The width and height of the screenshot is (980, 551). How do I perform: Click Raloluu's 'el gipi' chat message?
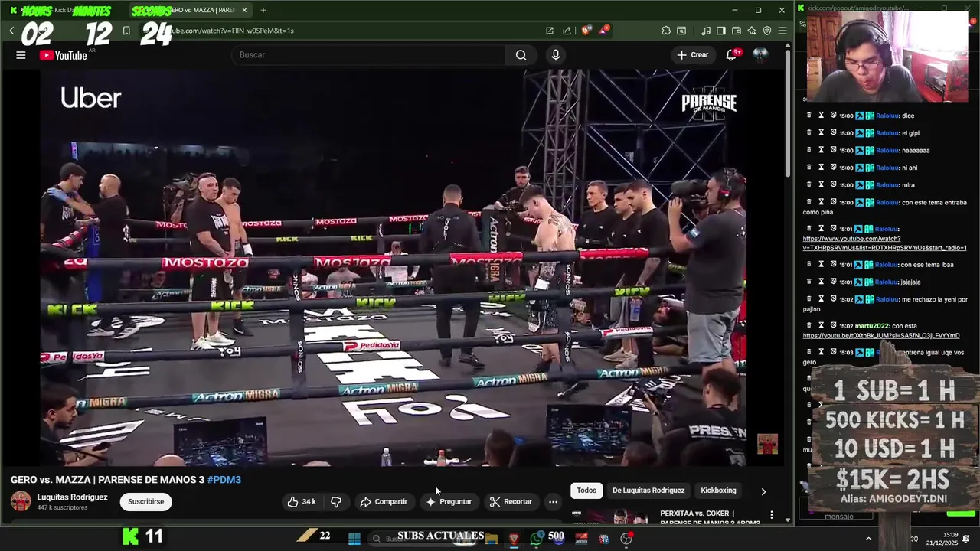(x=910, y=133)
